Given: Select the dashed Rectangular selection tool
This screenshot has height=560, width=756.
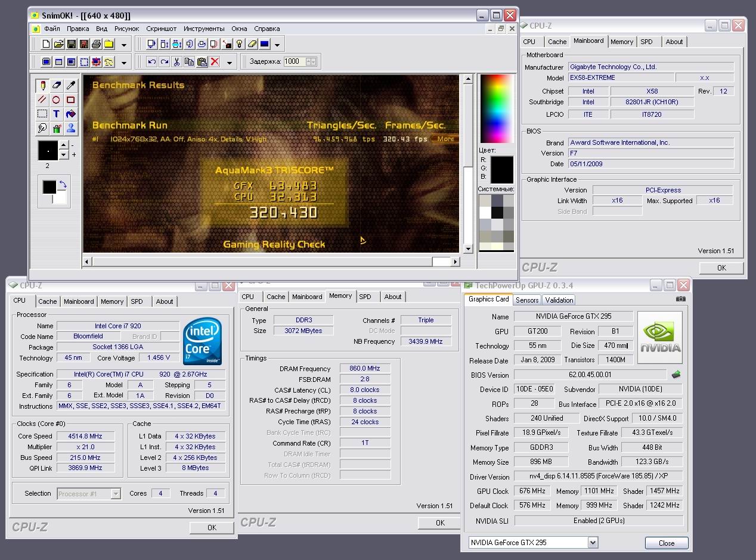Looking at the screenshot, I should tap(42, 114).
